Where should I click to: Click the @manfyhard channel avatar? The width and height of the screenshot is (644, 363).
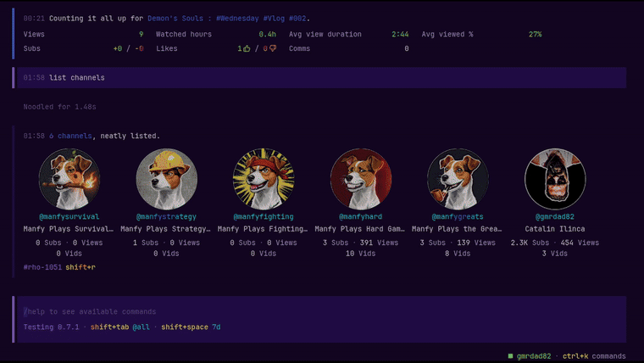click(x=361, y=179)
